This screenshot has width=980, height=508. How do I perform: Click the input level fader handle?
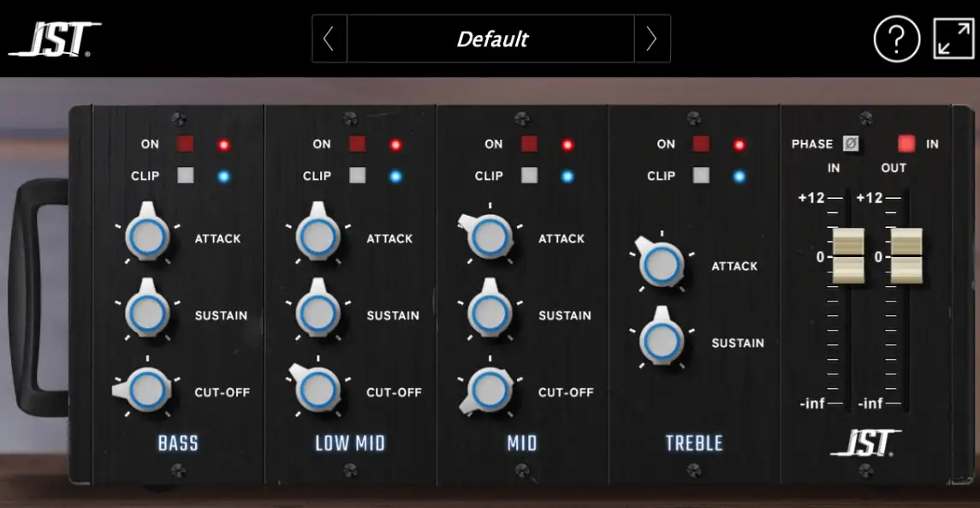tap(849, 255)
